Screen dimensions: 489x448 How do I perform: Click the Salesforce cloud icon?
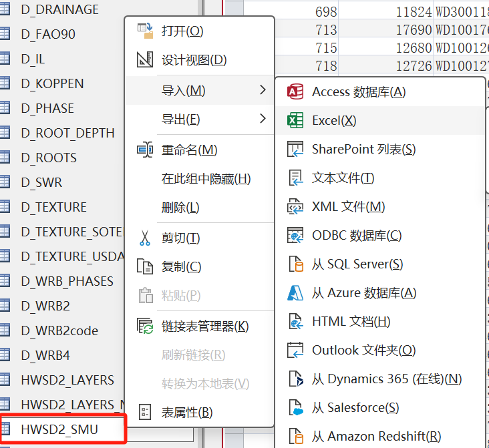296,407
